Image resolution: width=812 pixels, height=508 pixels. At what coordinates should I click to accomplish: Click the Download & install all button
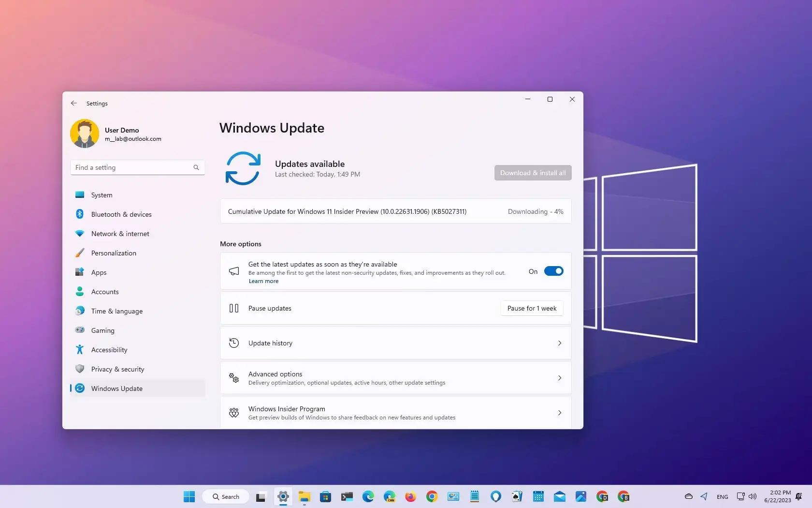(x=533, y=173)
